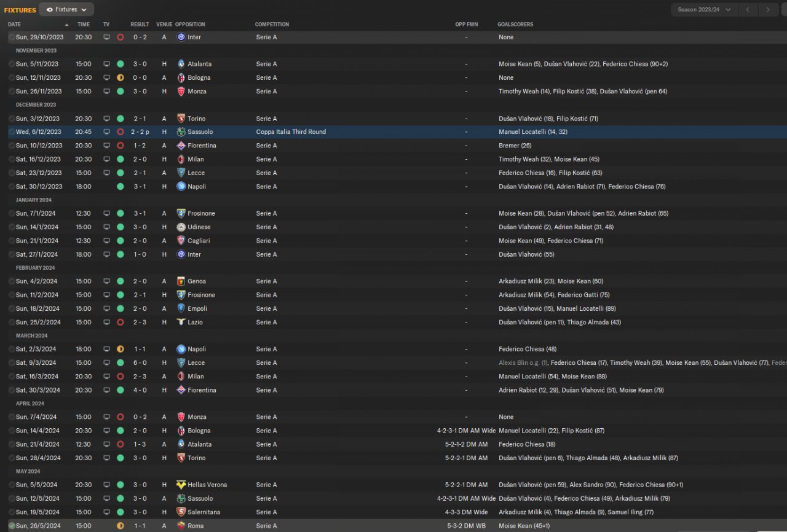
Task: Click the Sassuolo badge in the Coppa Italia row
Action: (x=181, y=132)
